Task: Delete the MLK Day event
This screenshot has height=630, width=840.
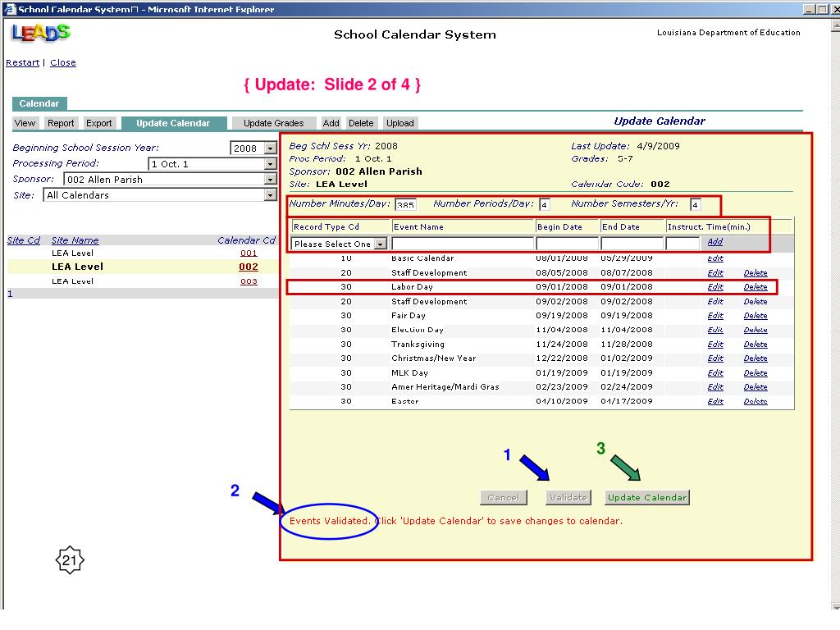Action: [756, 373]
